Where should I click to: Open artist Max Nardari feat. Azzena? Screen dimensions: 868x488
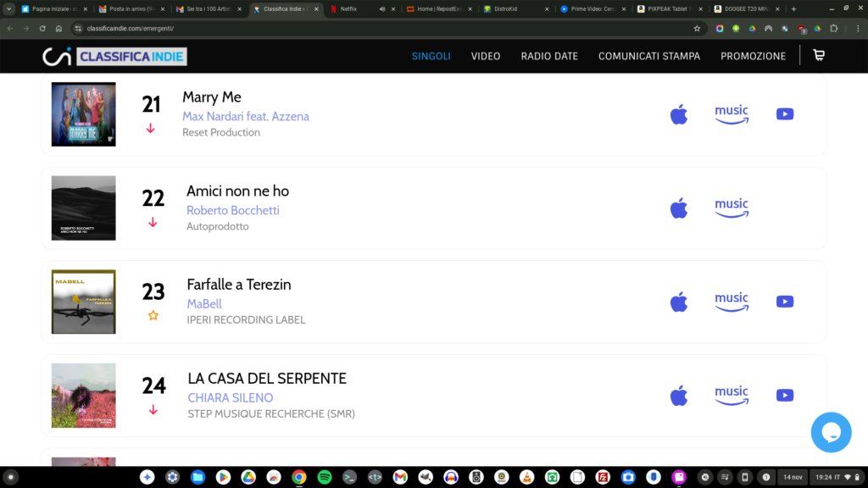coord(246,116)
